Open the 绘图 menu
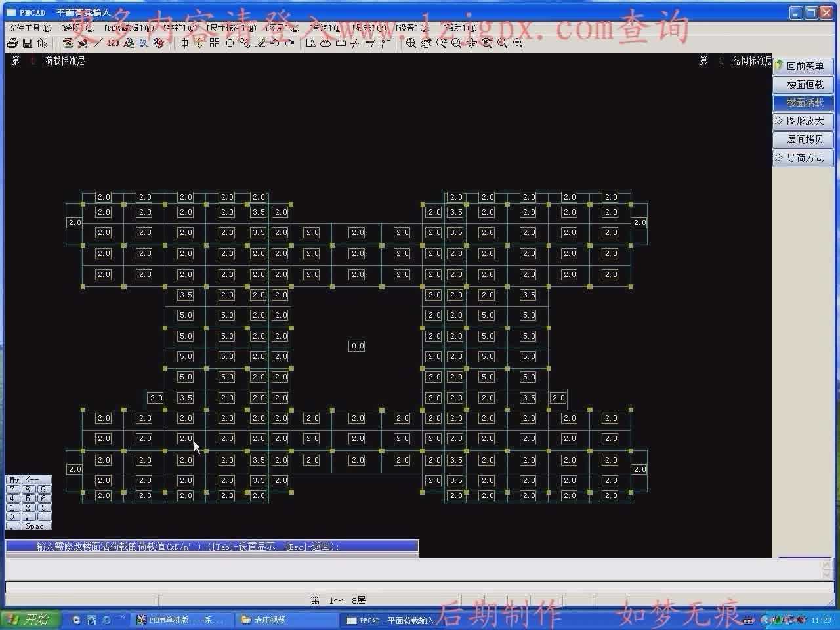The image size is (840, 630). (78, 28)
